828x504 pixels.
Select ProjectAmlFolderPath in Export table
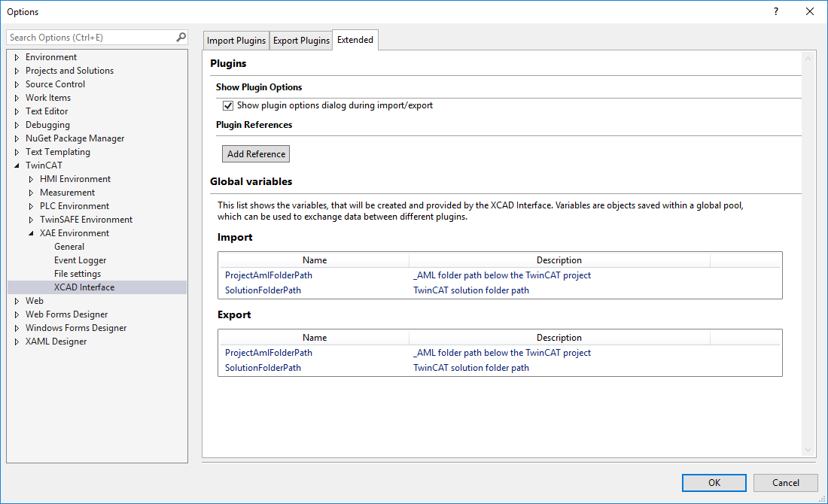(x=268, y=353)
